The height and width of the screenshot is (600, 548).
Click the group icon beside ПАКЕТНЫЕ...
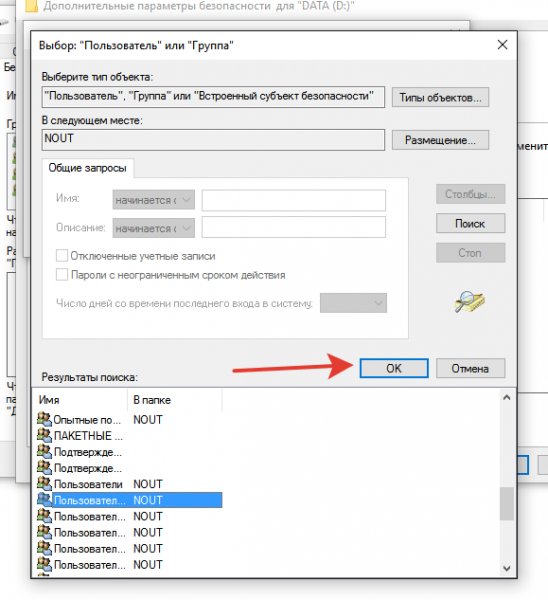pyautogui.click(x=44, y=435)
